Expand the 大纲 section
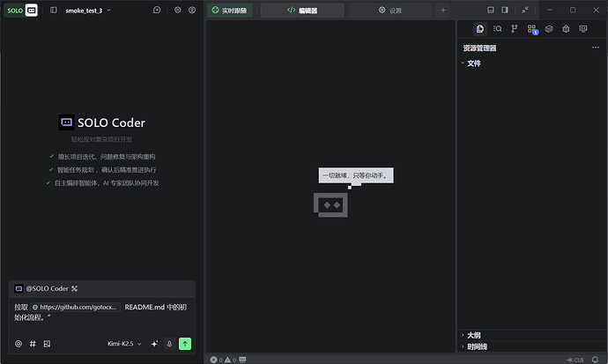Viewport: 608px width, 364px height. click(531, 335)
